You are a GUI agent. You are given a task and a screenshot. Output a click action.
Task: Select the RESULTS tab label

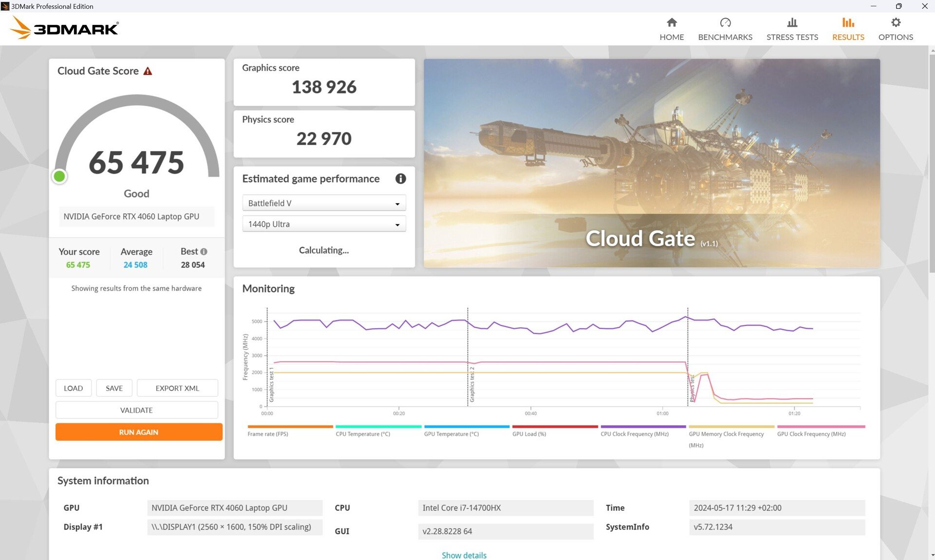848,37
